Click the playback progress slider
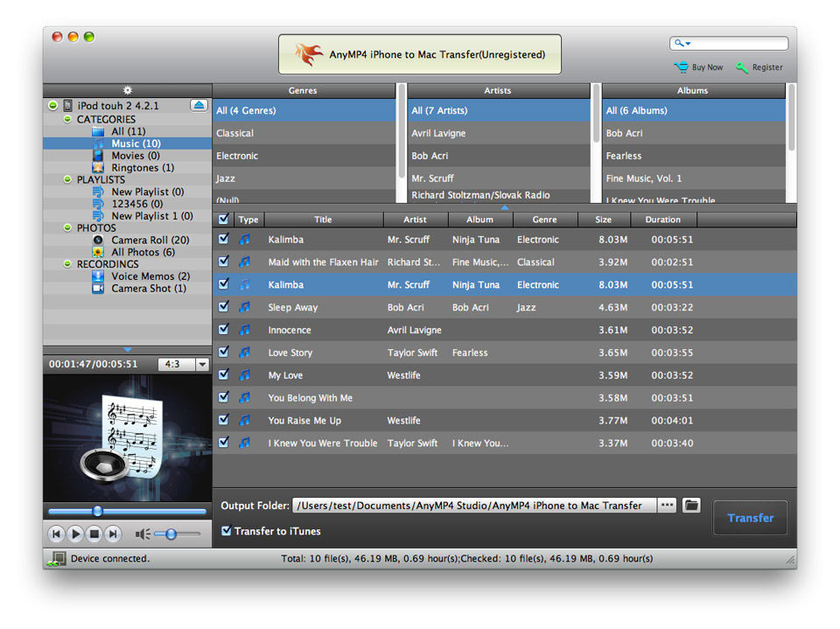Viewport: 840px width, 629px height. click(x=127, y=511)
